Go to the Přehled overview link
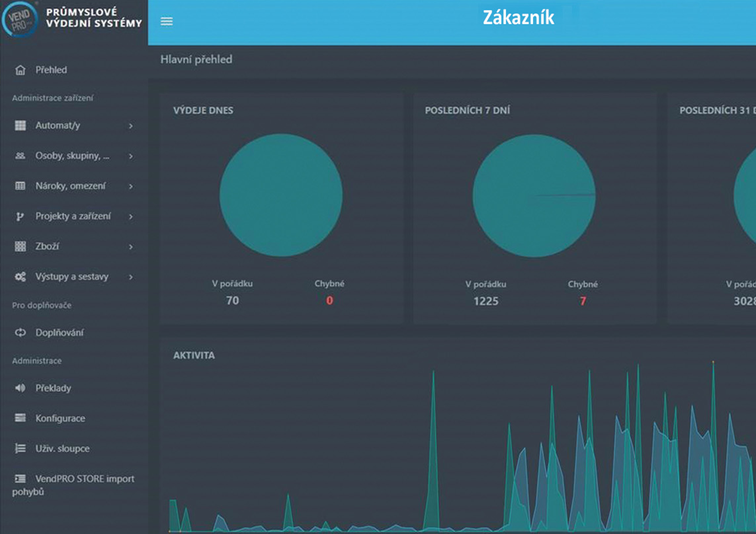 51,70
